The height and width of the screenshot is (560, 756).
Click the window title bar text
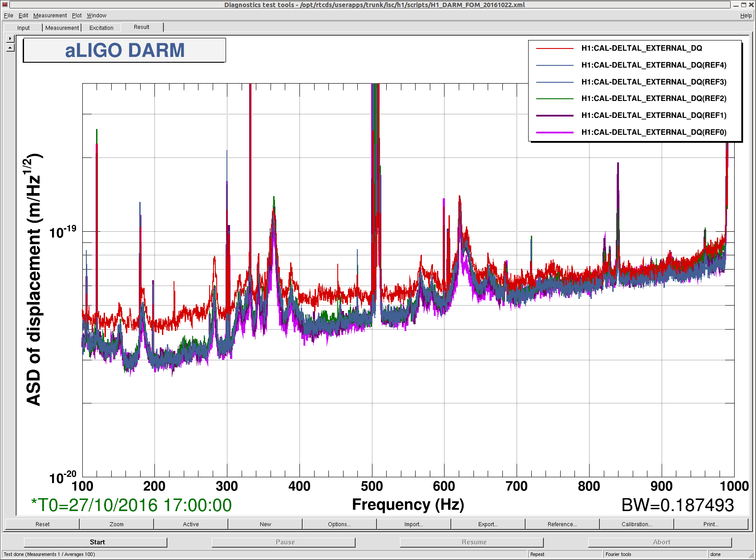coord(374,5)
